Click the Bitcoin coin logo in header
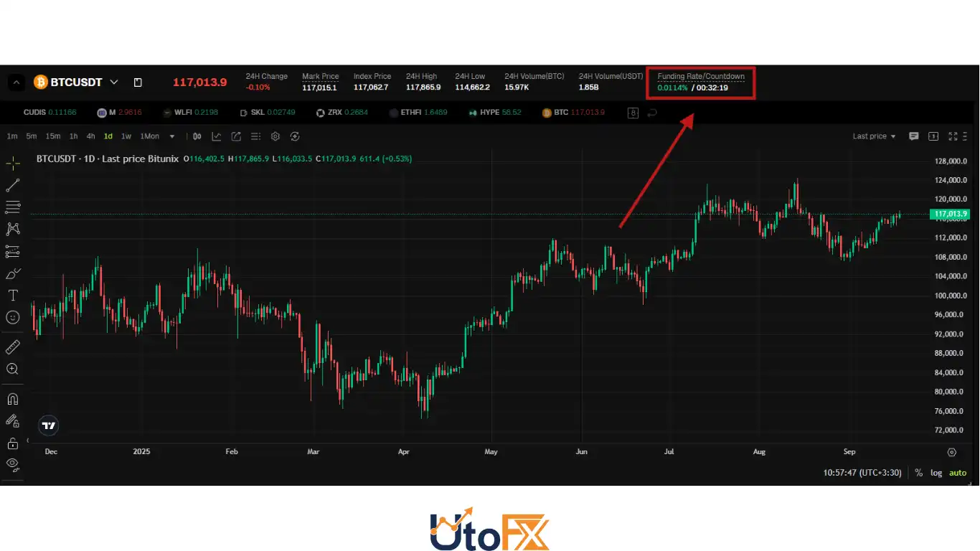Screen dimensions: 980x551 (x=40, y=83)
